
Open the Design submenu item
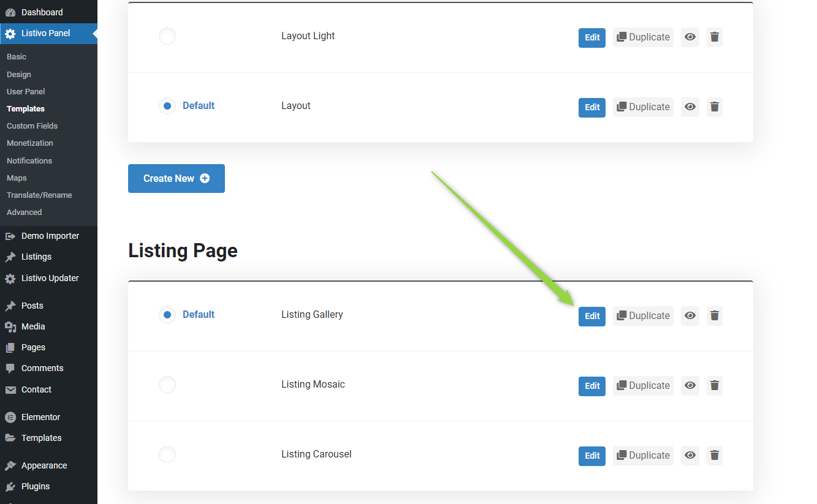coord(19,75)
